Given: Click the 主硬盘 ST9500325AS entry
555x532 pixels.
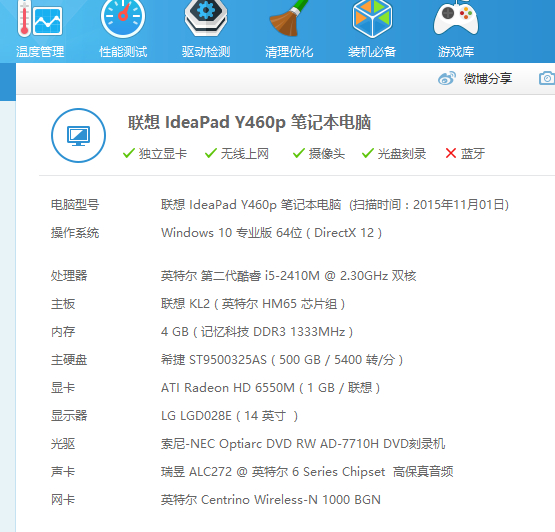Looking at the screenshot, I should 282,360.
